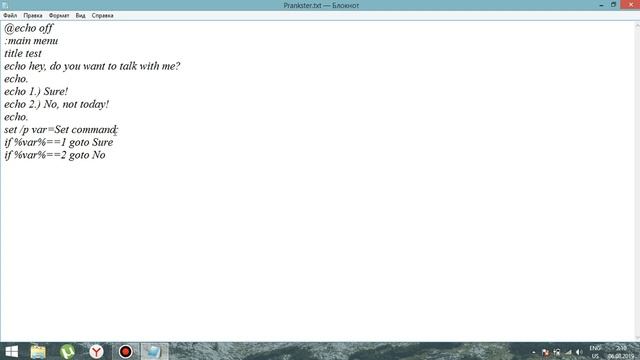The image size is (640, 360).
Task: Switch the ENG US input language
Action: [x=595, y=352]
